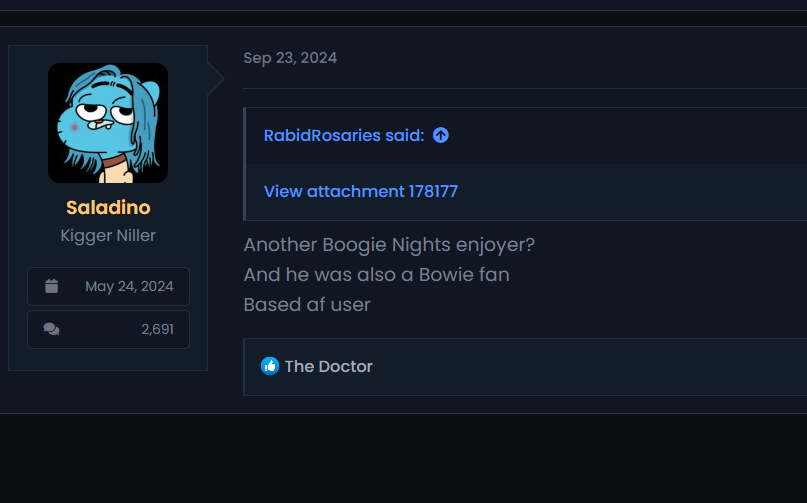Click the calendar icon beside the join date

tap(52, 286)
